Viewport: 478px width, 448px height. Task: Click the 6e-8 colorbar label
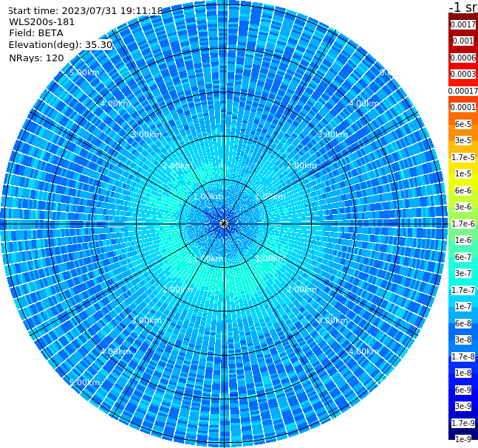pyautogui.click(x=463, y=323)
